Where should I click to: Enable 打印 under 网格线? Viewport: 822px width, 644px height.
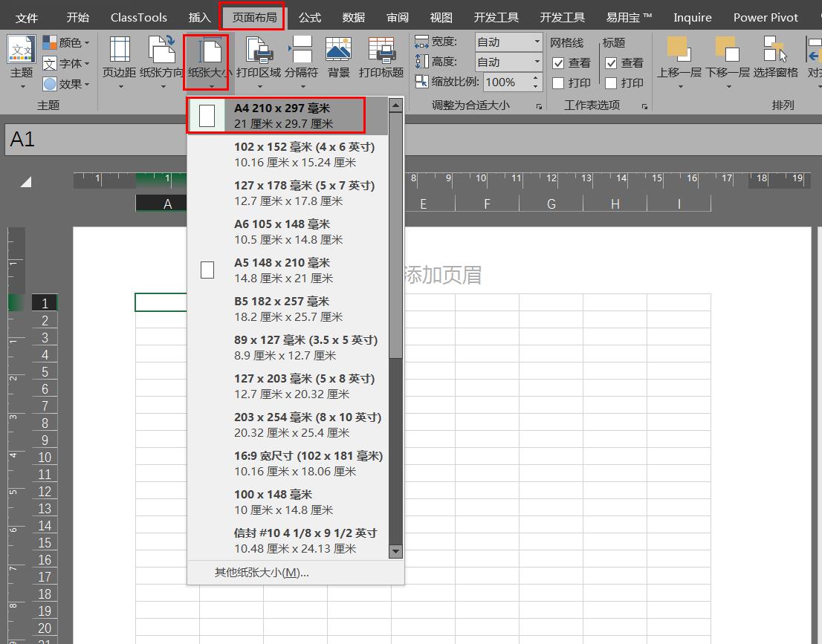tap(557, 82)
